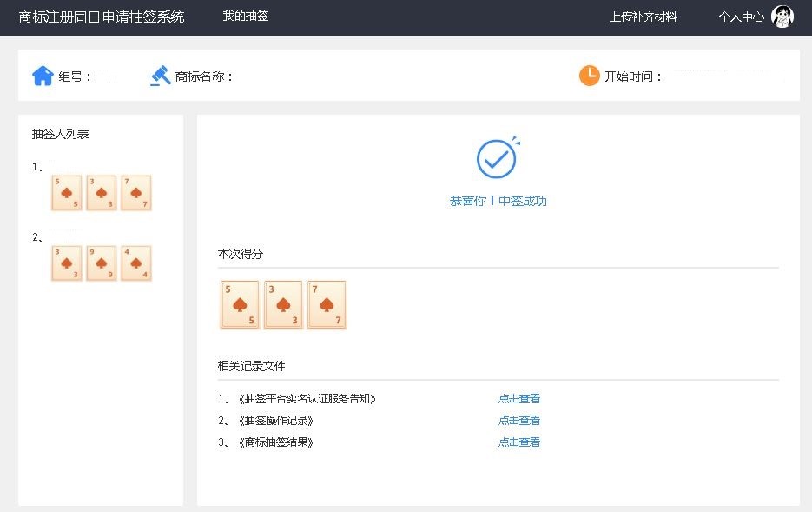
Task: Click 上传补齐材料 in the navigation bar
Action: click(x=643, y=16)
